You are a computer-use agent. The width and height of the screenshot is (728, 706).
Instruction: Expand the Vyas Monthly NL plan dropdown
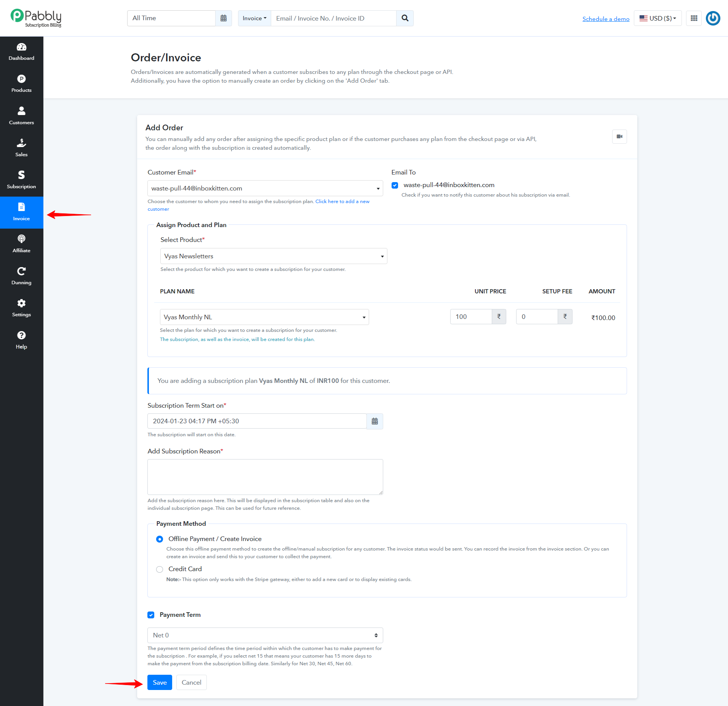[264, 317]
